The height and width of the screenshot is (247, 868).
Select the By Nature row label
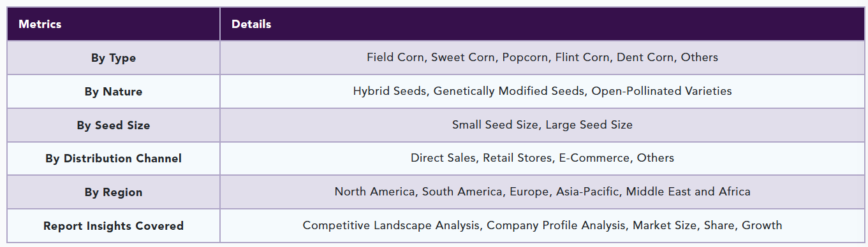click(x=114, y=92)
